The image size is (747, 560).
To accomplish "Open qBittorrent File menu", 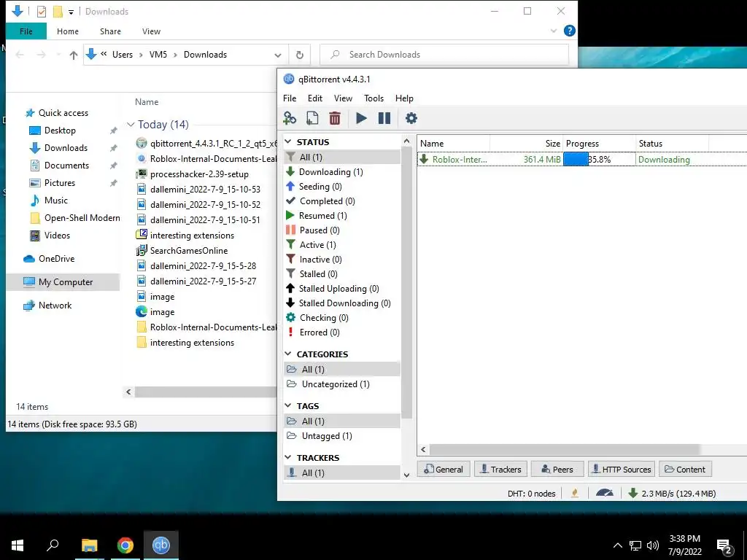I will tap(290, 98).
